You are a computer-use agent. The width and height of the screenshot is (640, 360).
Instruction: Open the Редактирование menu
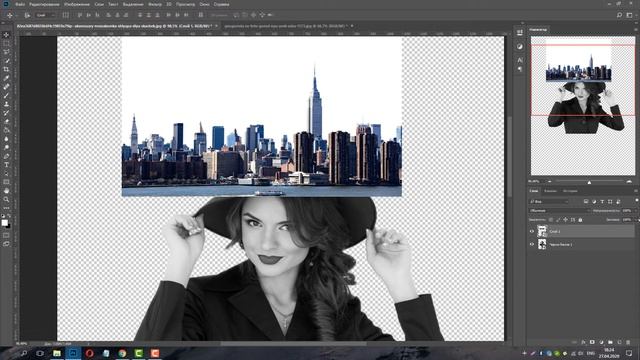click(44, 4)
